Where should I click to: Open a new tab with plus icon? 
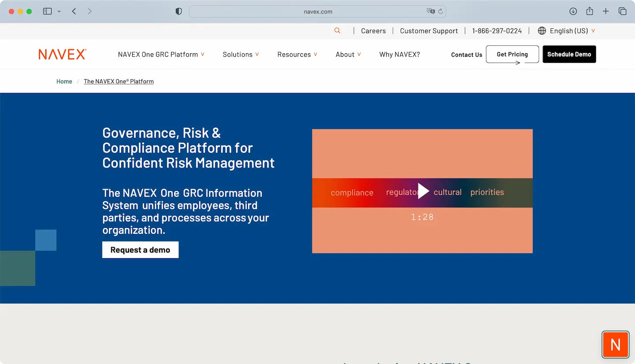pyautogui.click(x=606, y=11)
